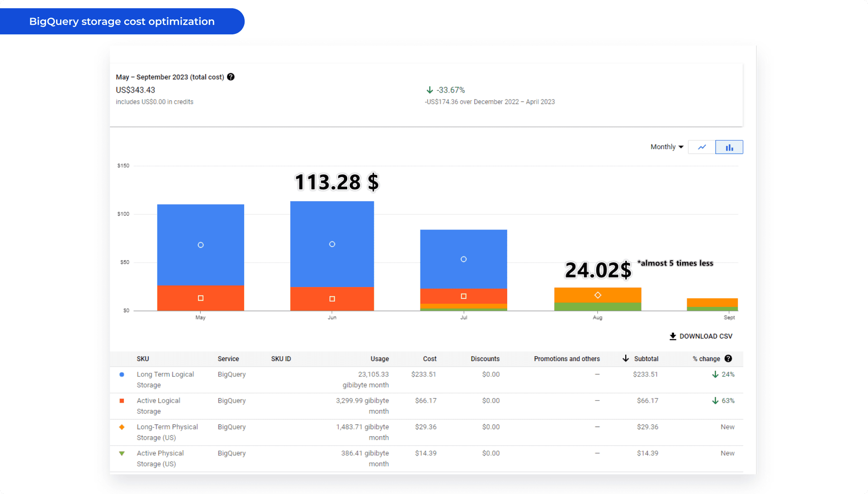Click the August orange bar diamond marker
The height and width of the screenshot is (494, 868).
(x=598, y=295)
